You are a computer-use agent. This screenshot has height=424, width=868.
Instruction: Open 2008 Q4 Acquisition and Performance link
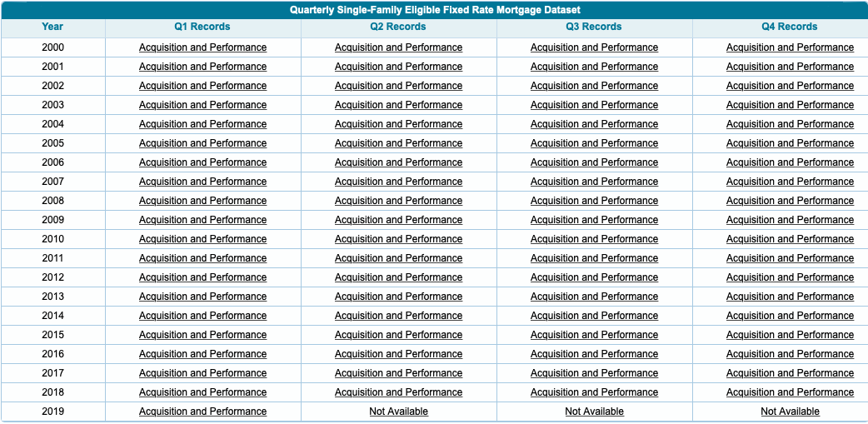tap(790, 201)
